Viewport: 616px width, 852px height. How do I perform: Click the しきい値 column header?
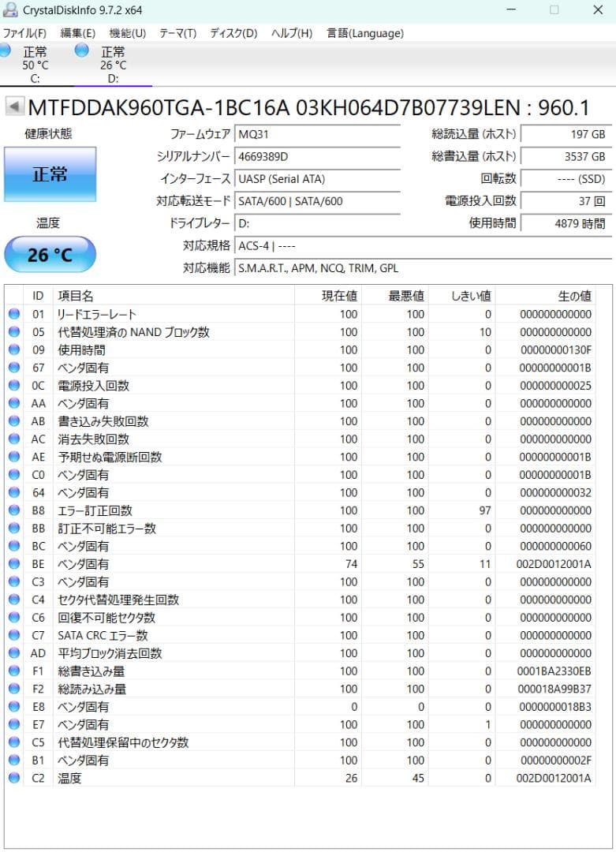[461, 296]
